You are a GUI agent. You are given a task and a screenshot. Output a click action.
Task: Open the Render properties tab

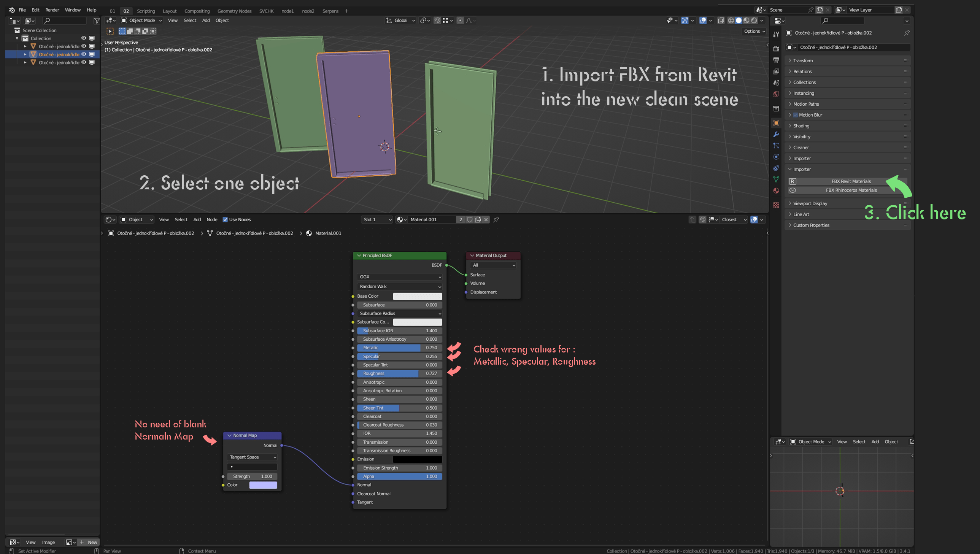click(776, 49)
